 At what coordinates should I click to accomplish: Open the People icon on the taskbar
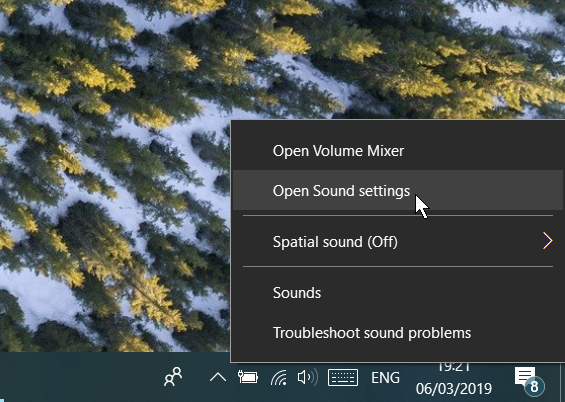[173, 377]
